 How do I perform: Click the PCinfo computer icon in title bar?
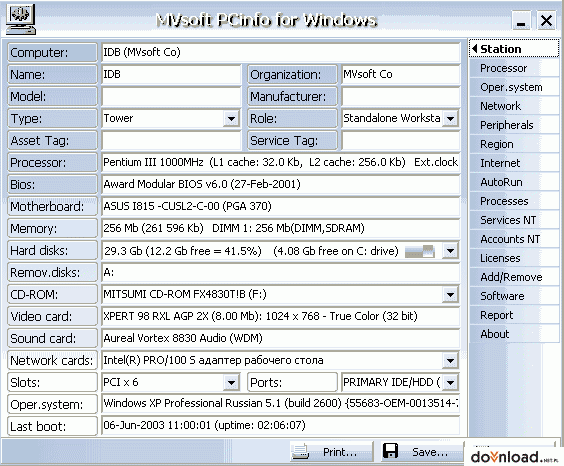coord(21,19)
